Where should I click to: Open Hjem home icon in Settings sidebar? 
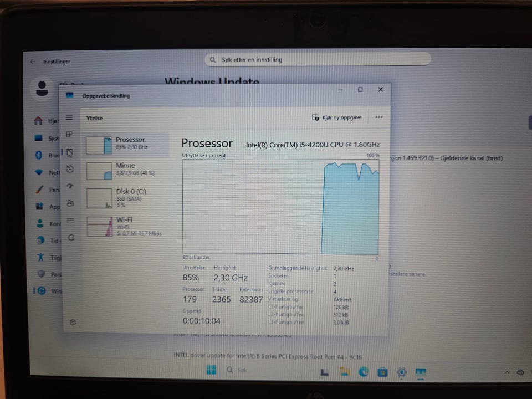click(x=38, y=121)
